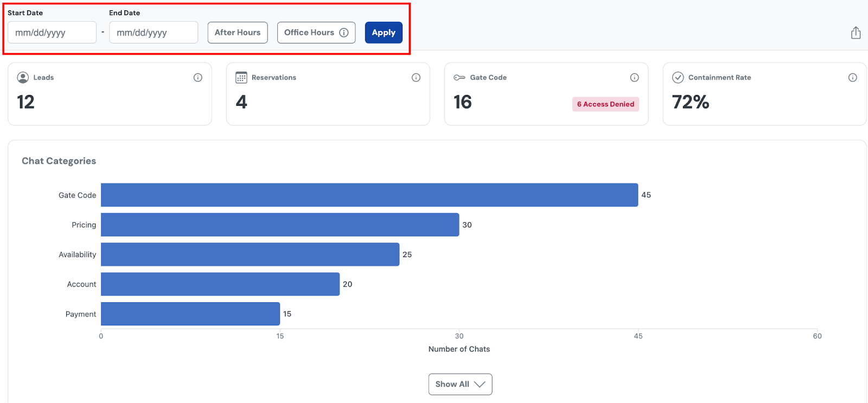The width and height of the screenshot is (868, 403).
Task: Expand chat categories with Show All
Action: click(x=460, y=384)
